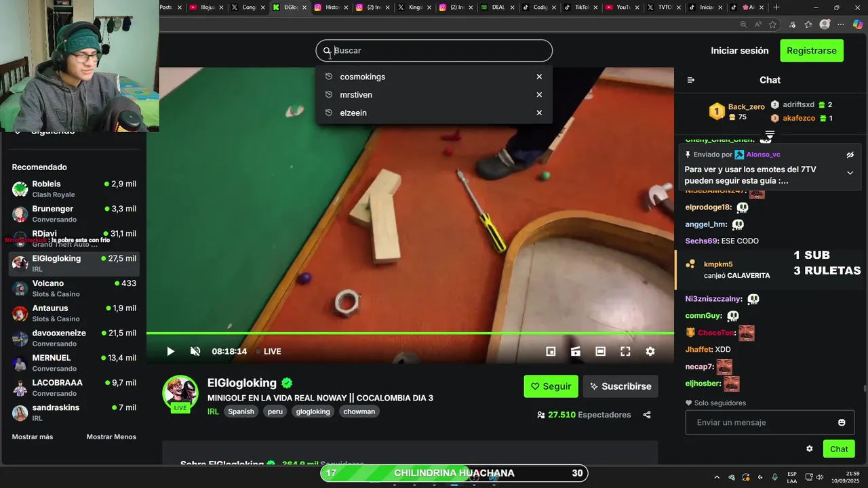Open browser profile avatar

pos(825,24)
